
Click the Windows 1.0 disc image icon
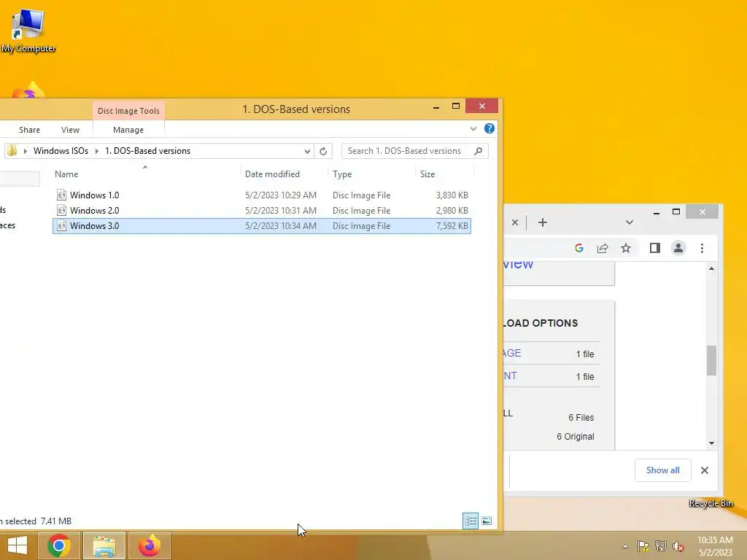[x=61, y=195]
